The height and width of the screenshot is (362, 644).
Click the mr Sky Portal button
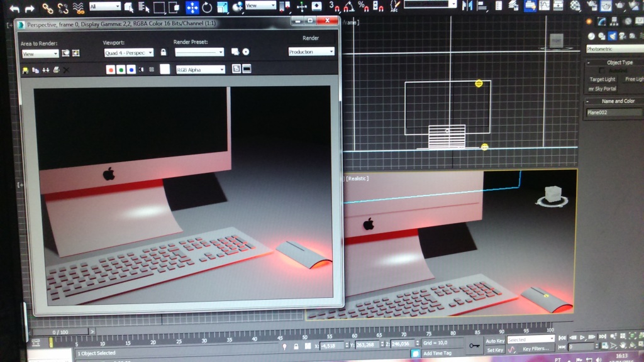(602, 89)
